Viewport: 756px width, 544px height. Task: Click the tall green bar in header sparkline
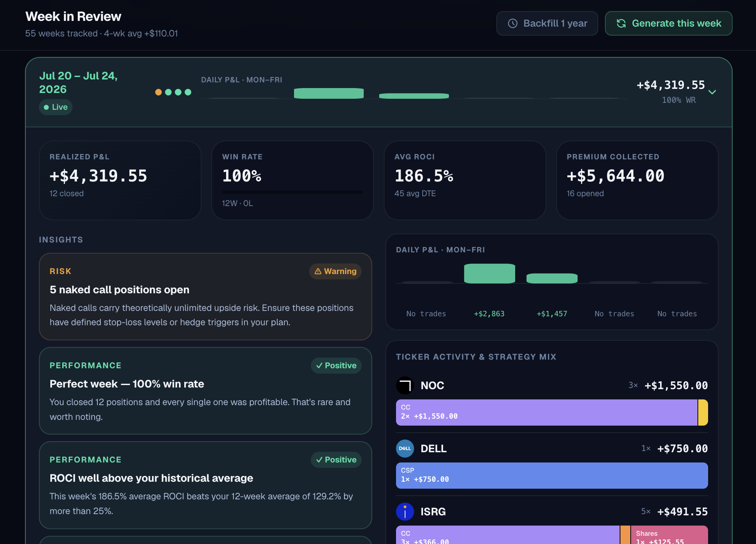point(329,93)
